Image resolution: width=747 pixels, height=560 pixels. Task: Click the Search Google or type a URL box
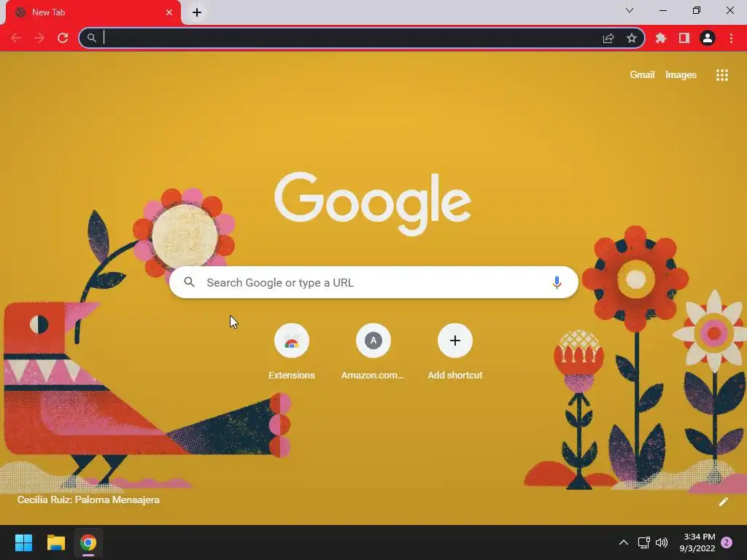[373, 282]
